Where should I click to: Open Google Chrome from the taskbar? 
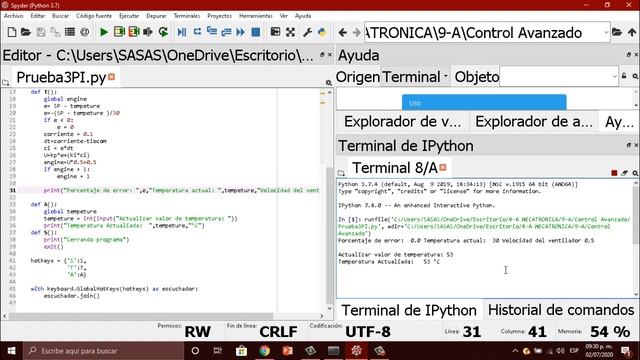(264, 351)
